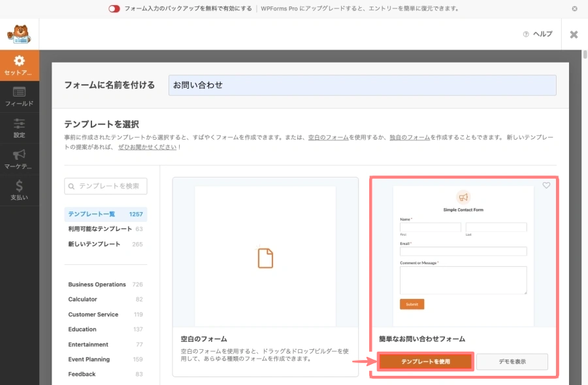Open the セットアップ gear panel

pyautogui.click(x=20, y=65)
